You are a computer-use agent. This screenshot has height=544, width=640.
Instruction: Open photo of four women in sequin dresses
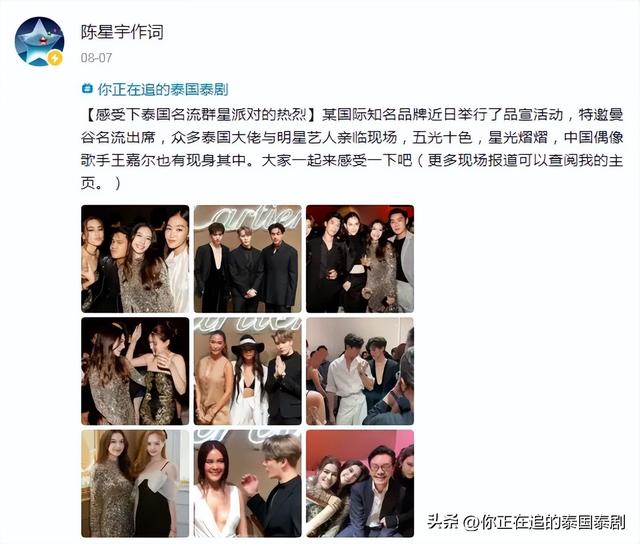(x=135, y=259)
